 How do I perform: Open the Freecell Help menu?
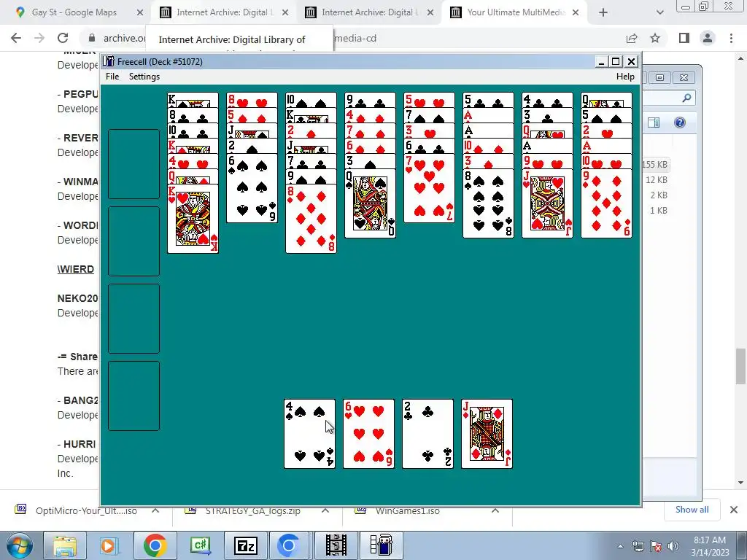(625, 77)
